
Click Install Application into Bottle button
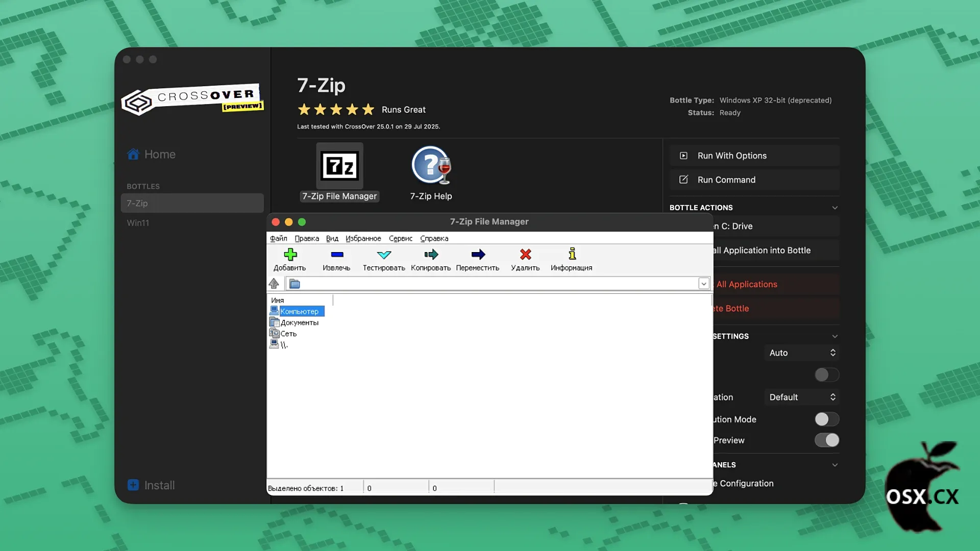click(776, 250)
